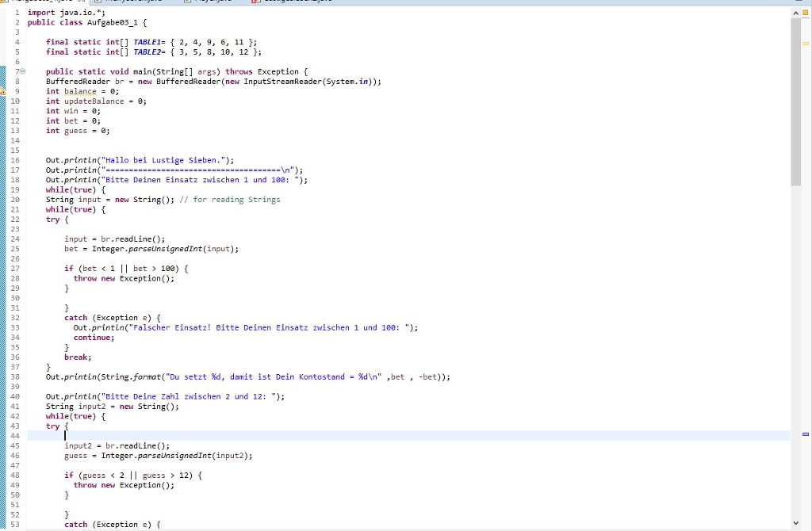Click the Java file icon on the active Aufgabe03_1.java tab
The width and height of the screenshot is (812, 531).
(x=5, y=2)
